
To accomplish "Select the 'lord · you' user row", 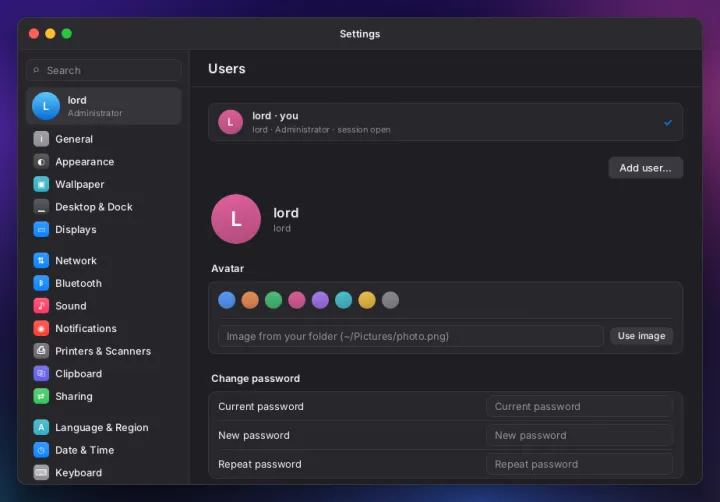I will (x=445, y=122).
